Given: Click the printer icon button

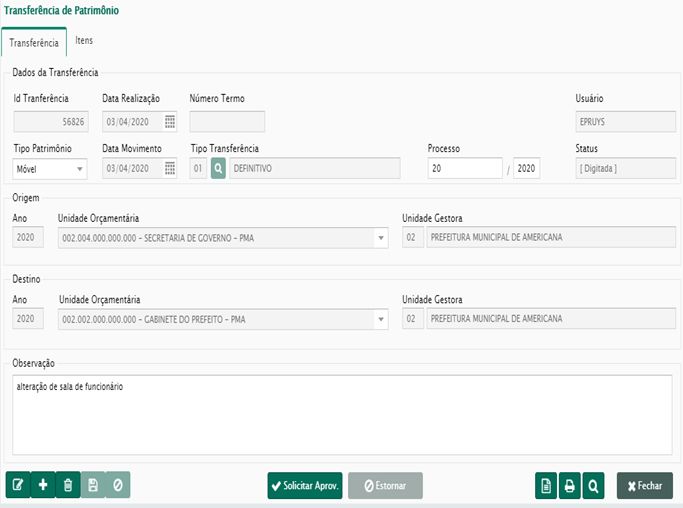Looking at the screenshot, I should [570, 485].
